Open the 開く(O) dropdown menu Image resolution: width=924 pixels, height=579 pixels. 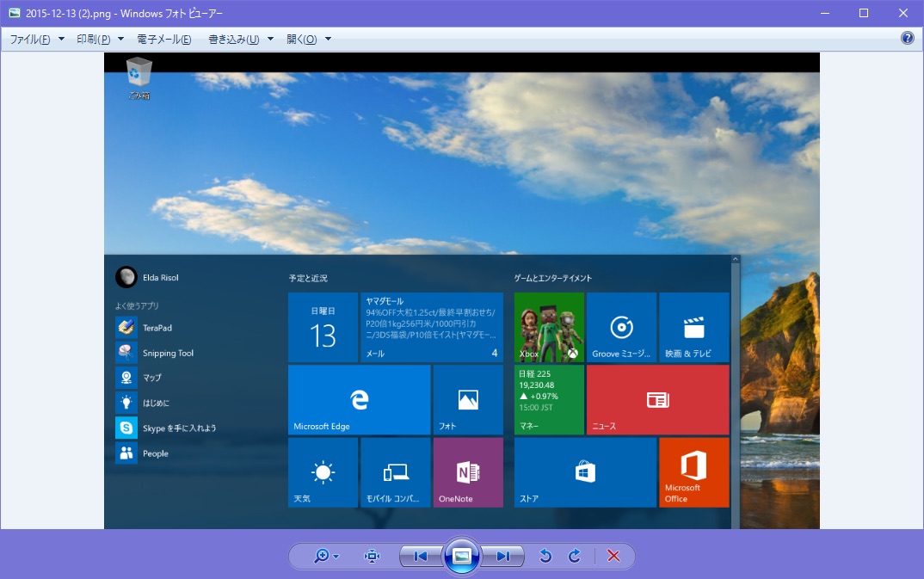tap(308, 39)
